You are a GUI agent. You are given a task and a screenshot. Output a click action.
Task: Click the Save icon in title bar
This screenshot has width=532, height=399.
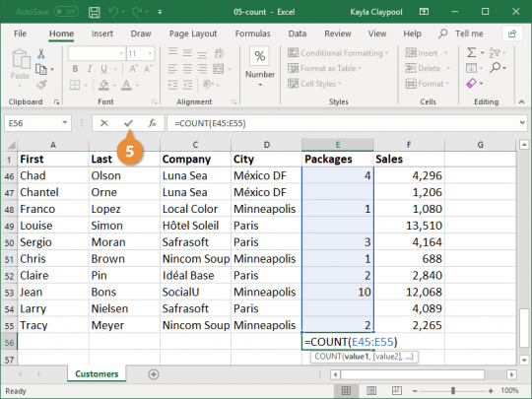click(94, 12)
